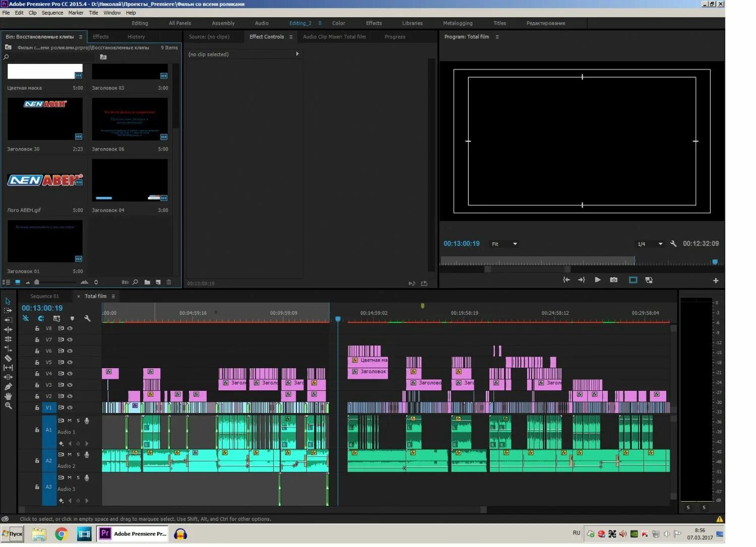Open the Sequence menu
The width and height of the screenshot is (756, 547).
pyautogui.click(x=52, y=13)
